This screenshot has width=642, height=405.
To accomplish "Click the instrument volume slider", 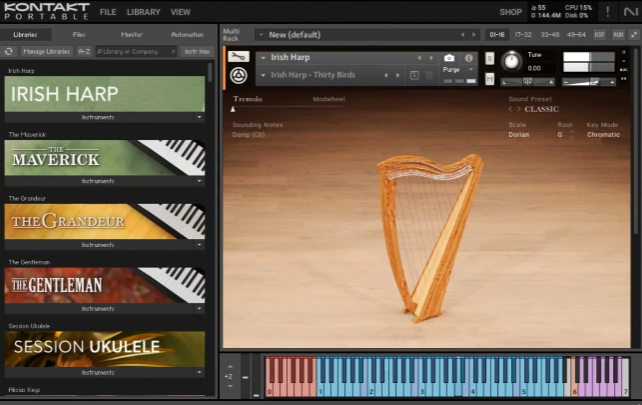I will pos(589,82).
